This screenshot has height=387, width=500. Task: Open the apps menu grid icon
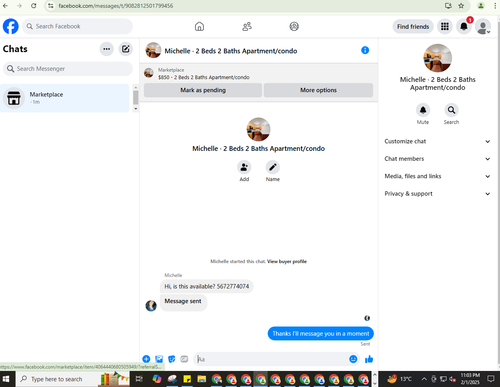(x=445, y=26)
